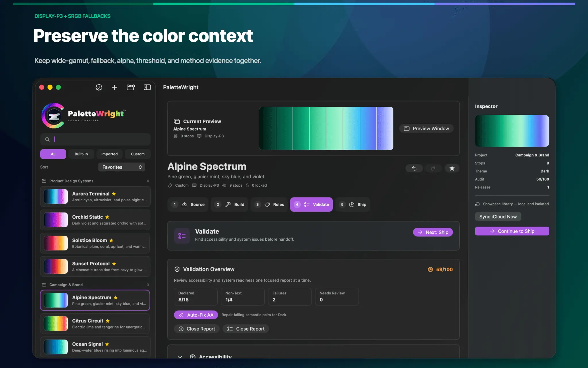Click Sync iCloud Now
The height and width of the screenshot is (368, 588).
coord(498,216)
